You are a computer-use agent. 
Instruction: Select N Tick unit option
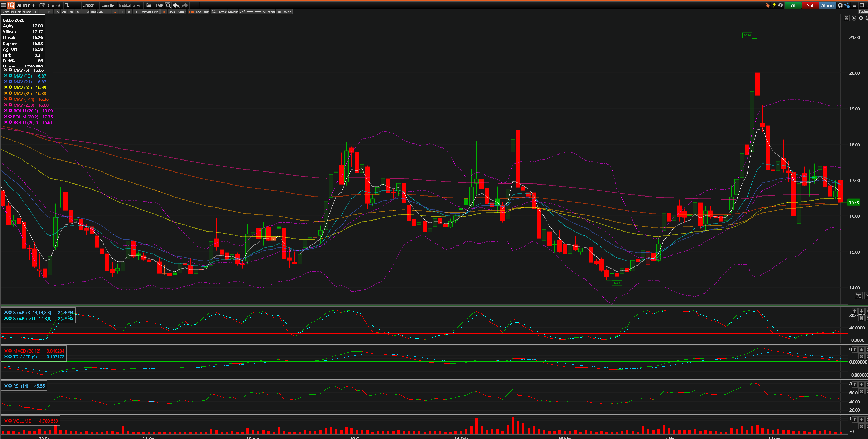click(16, 12)
